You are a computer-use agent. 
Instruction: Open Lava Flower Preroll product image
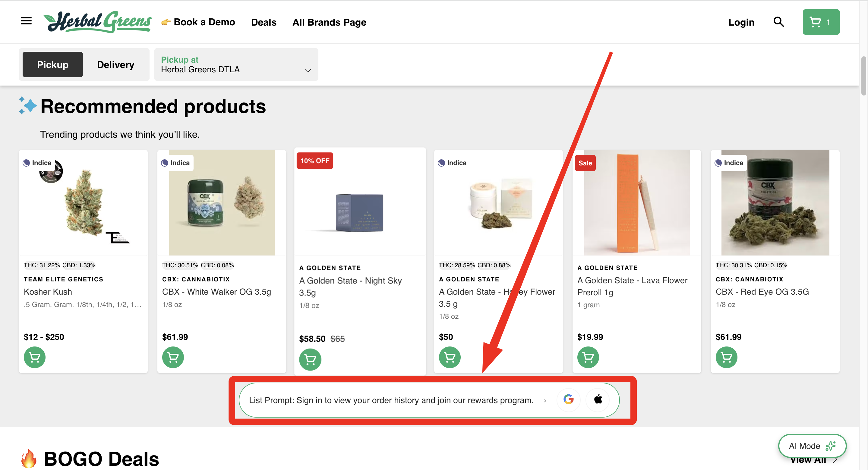(637, 203)
